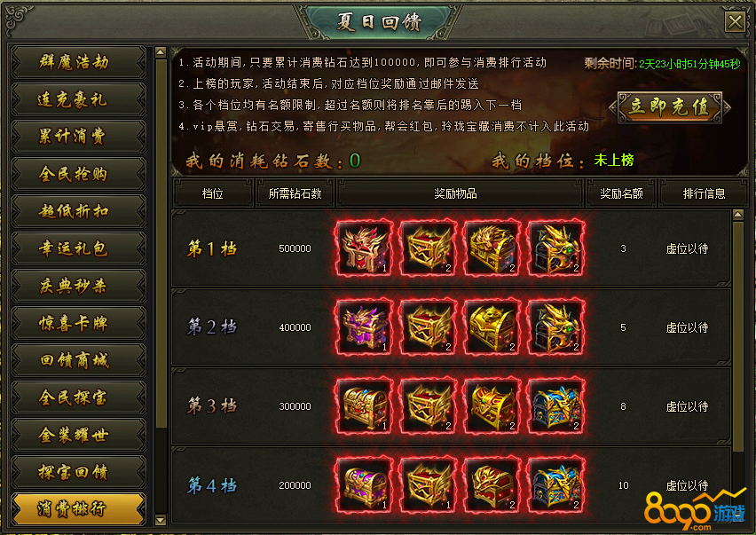756x535 pixels.
Task: Switch to the 累计消费 sidebar tab
Action: [x=78, y=137]
